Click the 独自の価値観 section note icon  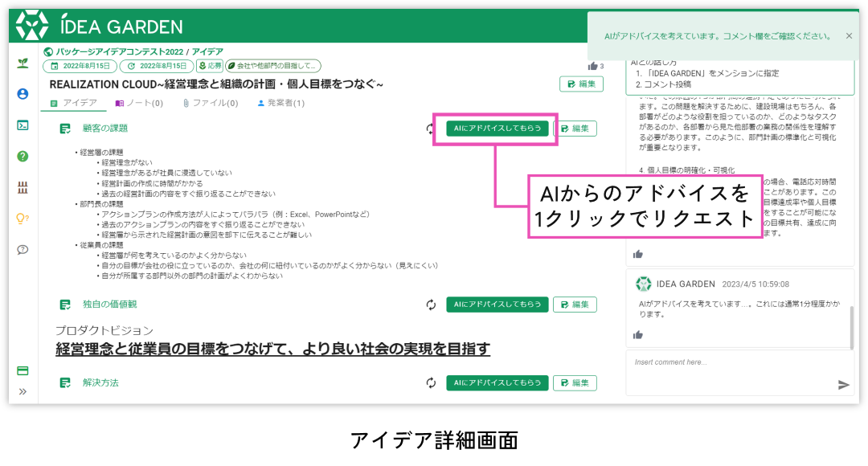pos(65,305)
